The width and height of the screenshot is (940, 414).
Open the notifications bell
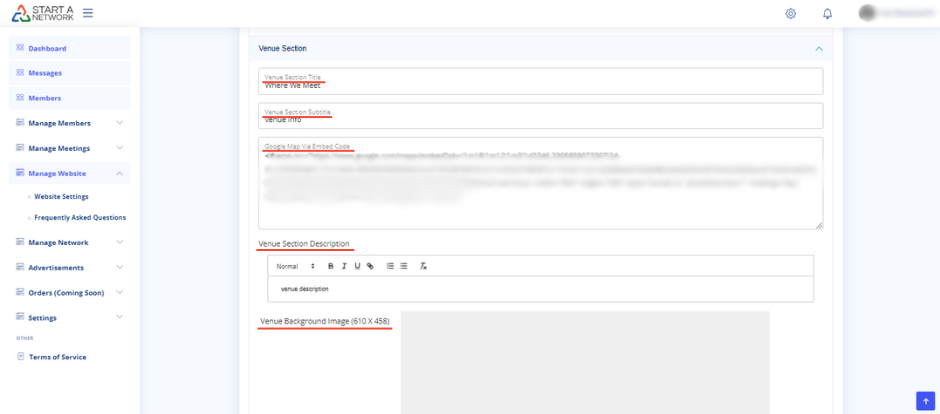[x=827, y=14]
